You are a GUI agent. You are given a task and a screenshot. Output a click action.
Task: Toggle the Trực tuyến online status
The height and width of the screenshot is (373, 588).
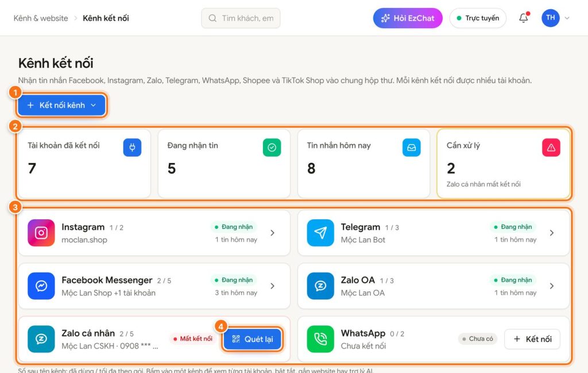coord(478,18)
